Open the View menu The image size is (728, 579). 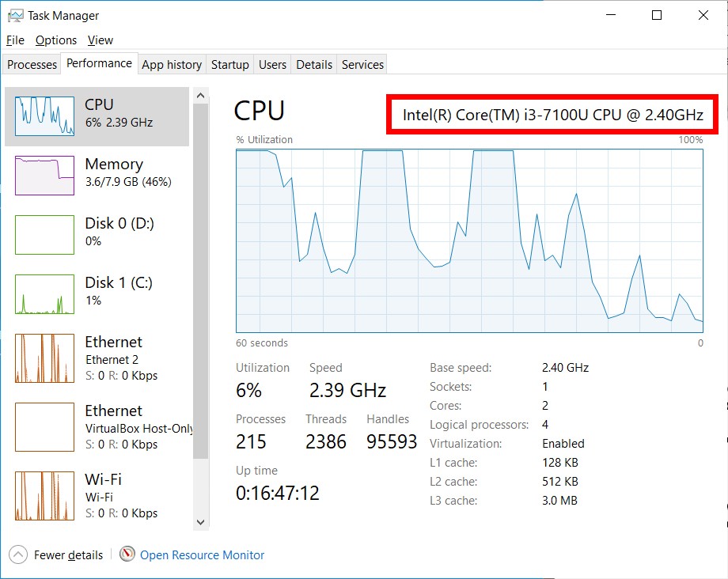pyautogui.click(x=100, y=40)
